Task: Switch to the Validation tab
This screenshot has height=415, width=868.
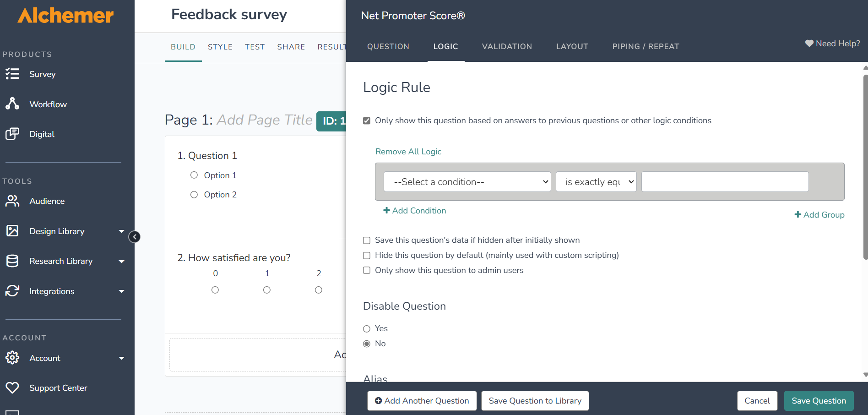Action: click(507, 46)
